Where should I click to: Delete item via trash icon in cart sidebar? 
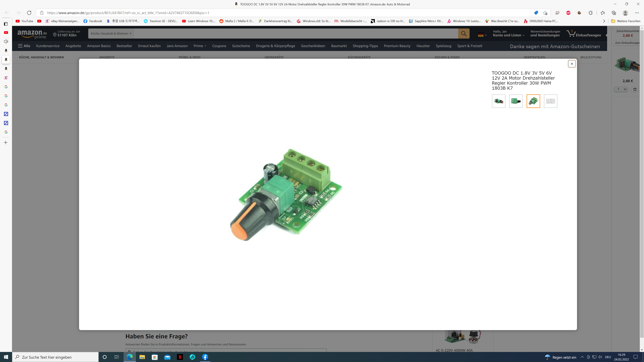(x=635, y=89)
